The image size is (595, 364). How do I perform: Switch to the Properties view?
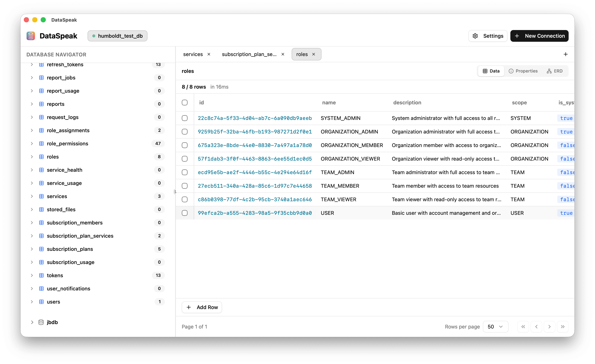[x=523, y=71]
